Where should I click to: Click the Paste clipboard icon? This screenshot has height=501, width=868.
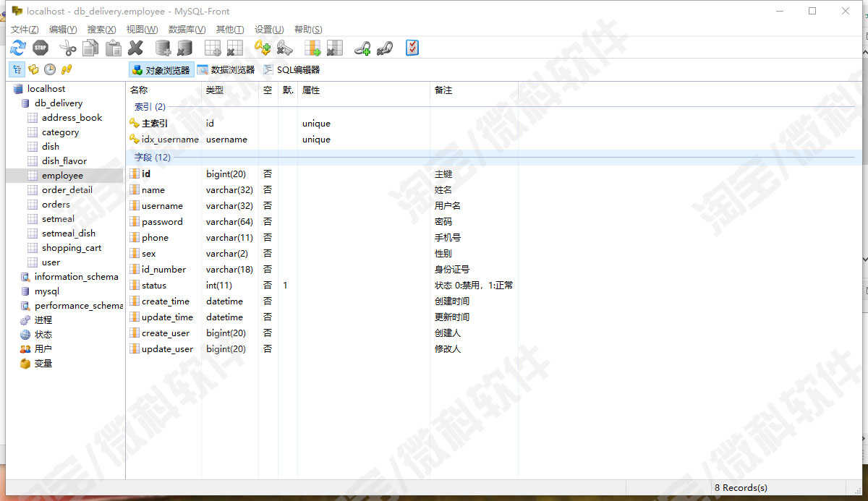(114, 48)
